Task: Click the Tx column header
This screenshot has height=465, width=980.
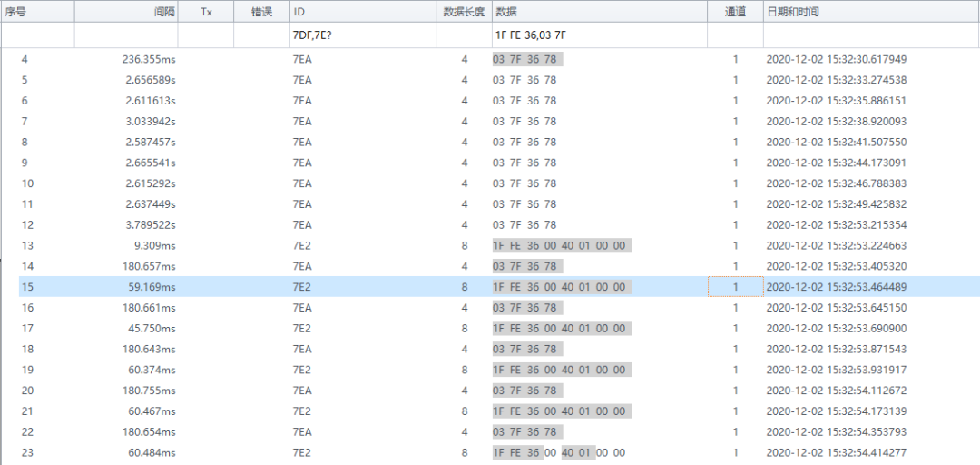Action: (206, 12)
